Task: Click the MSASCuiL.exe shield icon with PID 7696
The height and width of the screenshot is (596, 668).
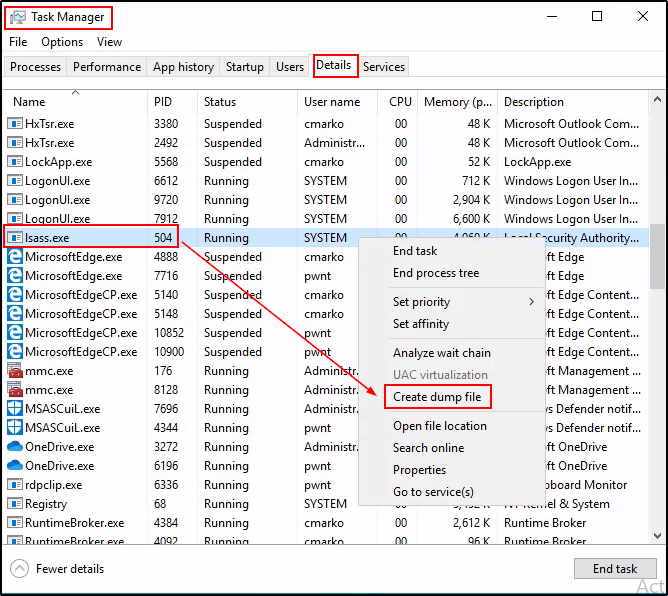Action: click(x=15, y=409)
